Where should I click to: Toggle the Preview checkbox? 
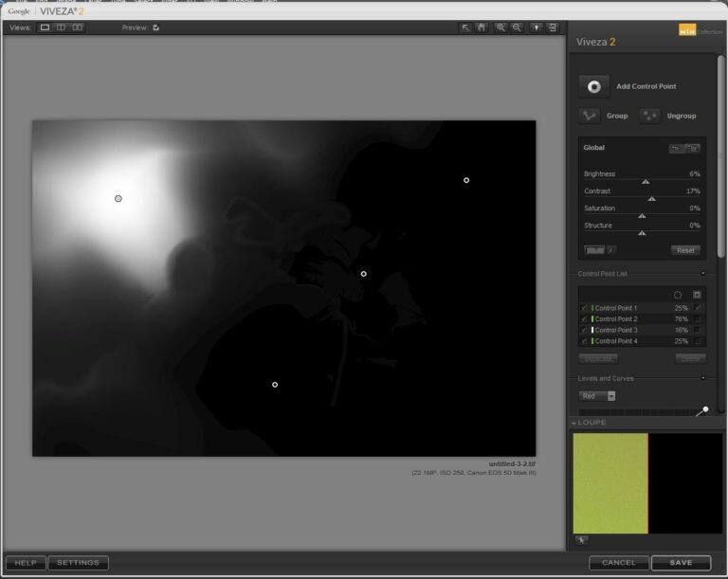click(x=156, y=28)
